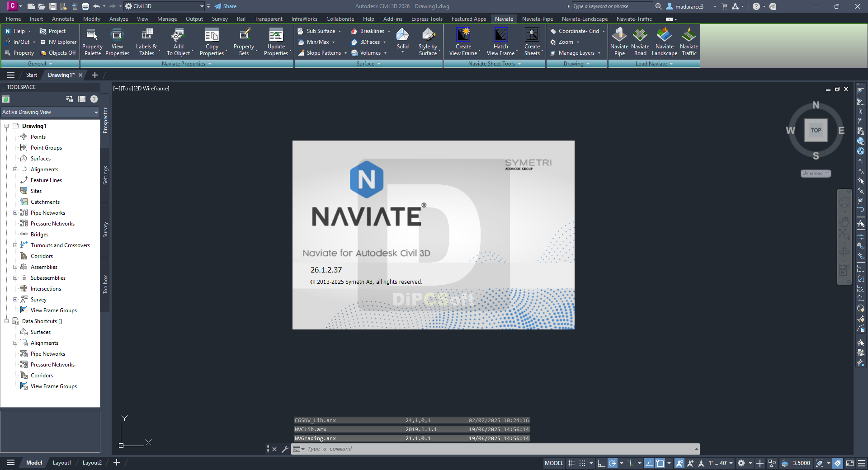Viewport: 868px width, 470px height.
Task: Click the TOP face of ViewCube
Action: click(x=816, y=130)
